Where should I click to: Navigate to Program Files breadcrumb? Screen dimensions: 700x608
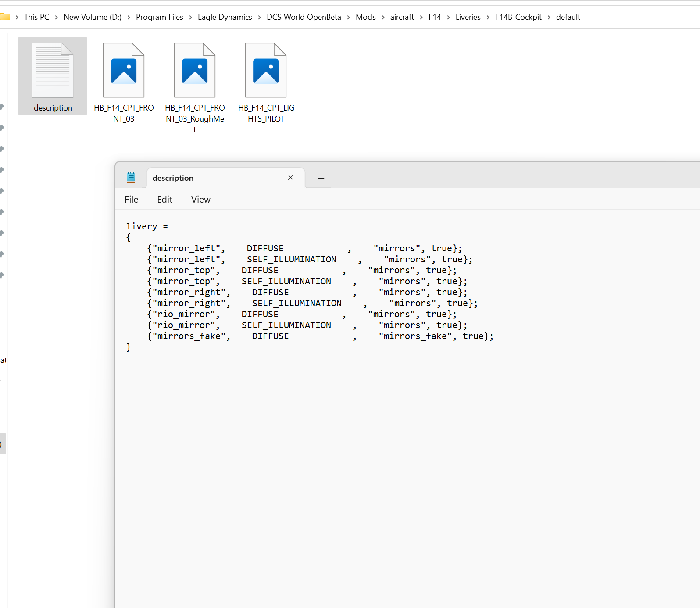pos(160,17)
